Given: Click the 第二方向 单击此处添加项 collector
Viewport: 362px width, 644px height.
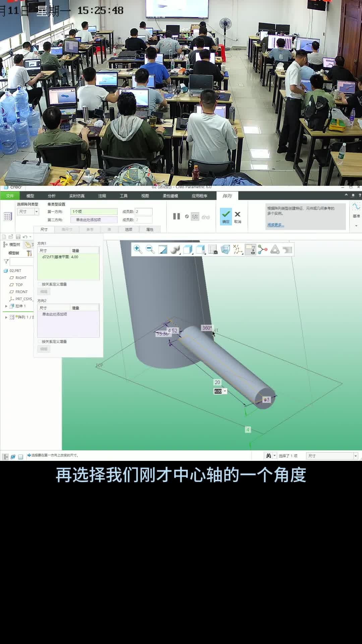Looking at the screenshot, I should tap(94, 220).
